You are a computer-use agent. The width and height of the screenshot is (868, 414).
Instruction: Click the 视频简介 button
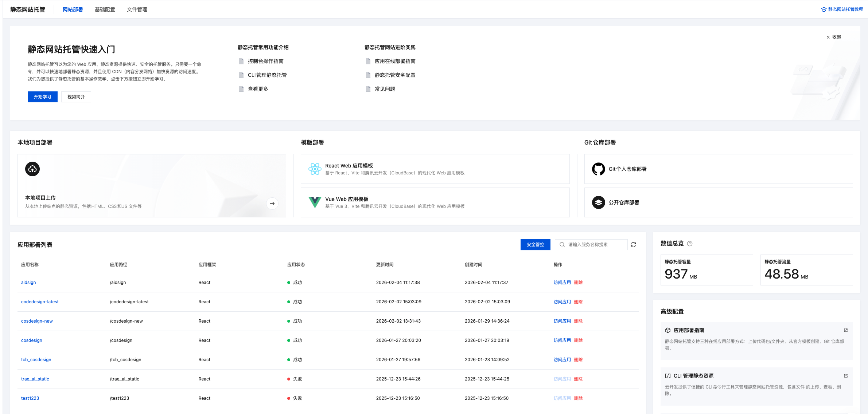click(76, 97)
